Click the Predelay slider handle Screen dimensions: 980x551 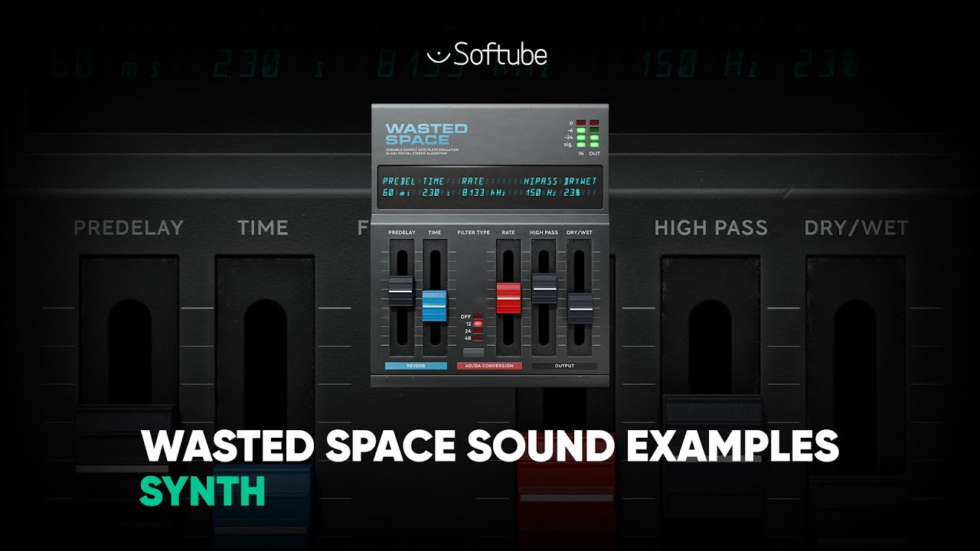pyautogui.click(x=401, y=292)
